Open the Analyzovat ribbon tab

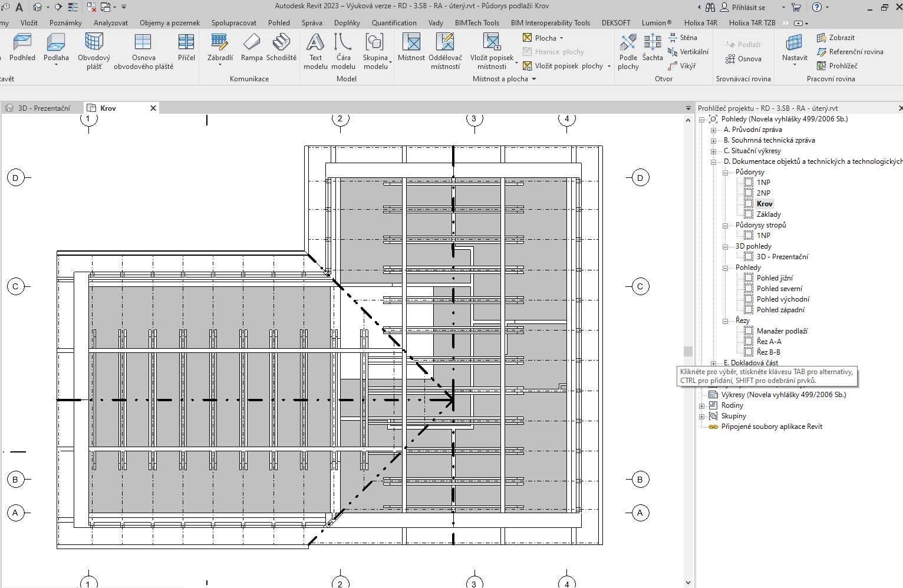click(x=111, y=23)
